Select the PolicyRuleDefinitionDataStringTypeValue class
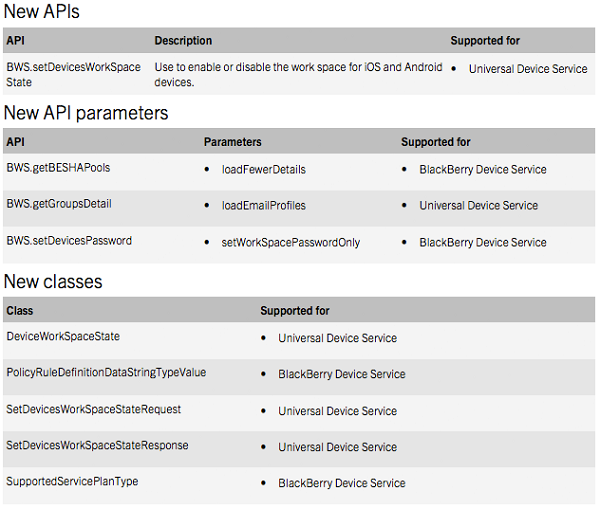 click(106, 372)
